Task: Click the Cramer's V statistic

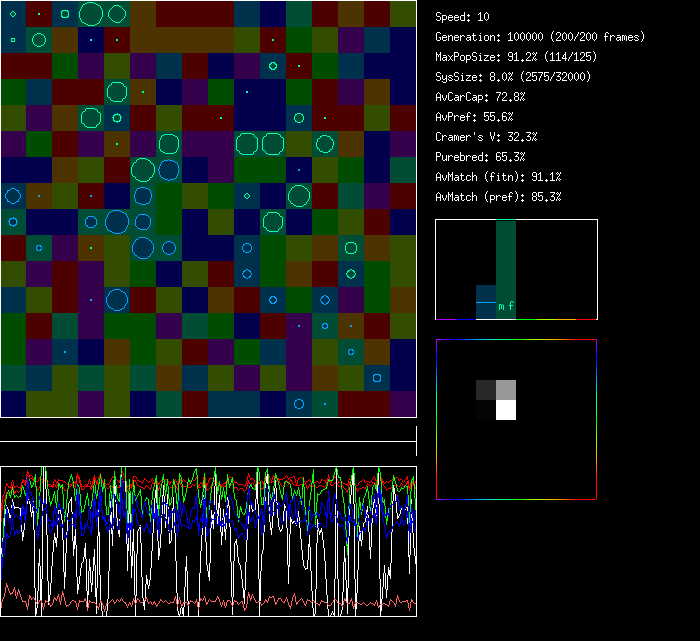Action: [x=486, y=137]
